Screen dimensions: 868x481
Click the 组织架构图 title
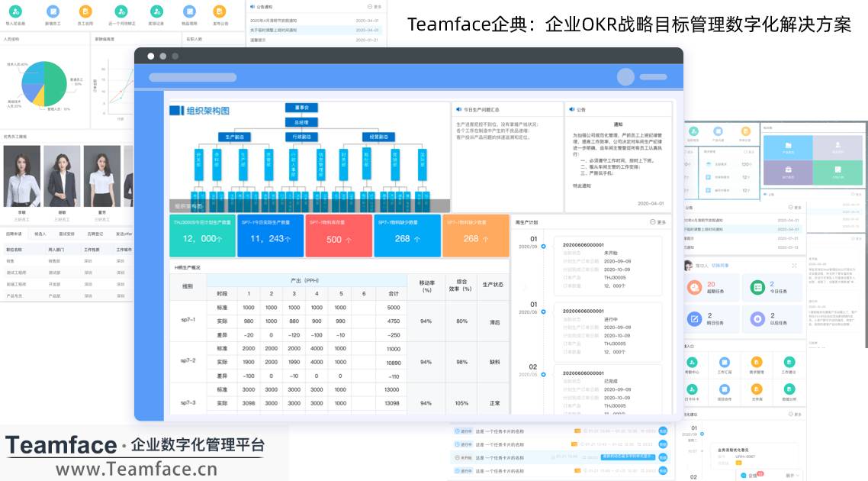207,111
